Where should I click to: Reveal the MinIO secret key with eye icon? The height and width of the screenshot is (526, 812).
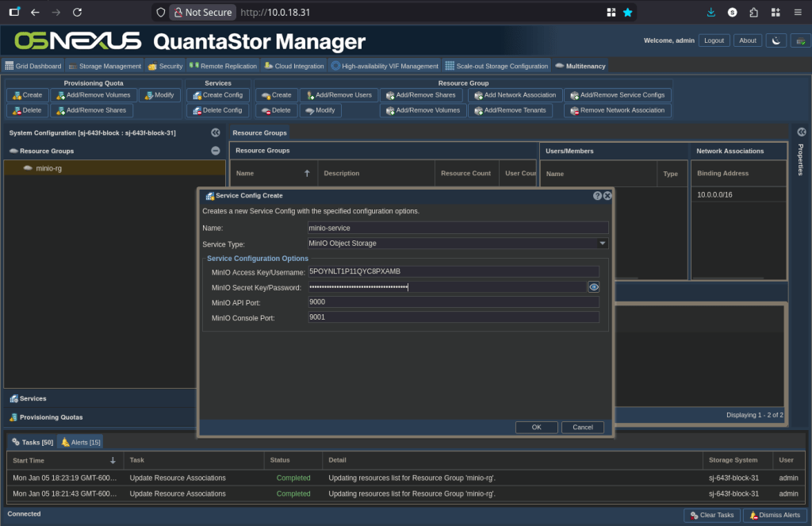pyautogui.click(x=593, y=287)
